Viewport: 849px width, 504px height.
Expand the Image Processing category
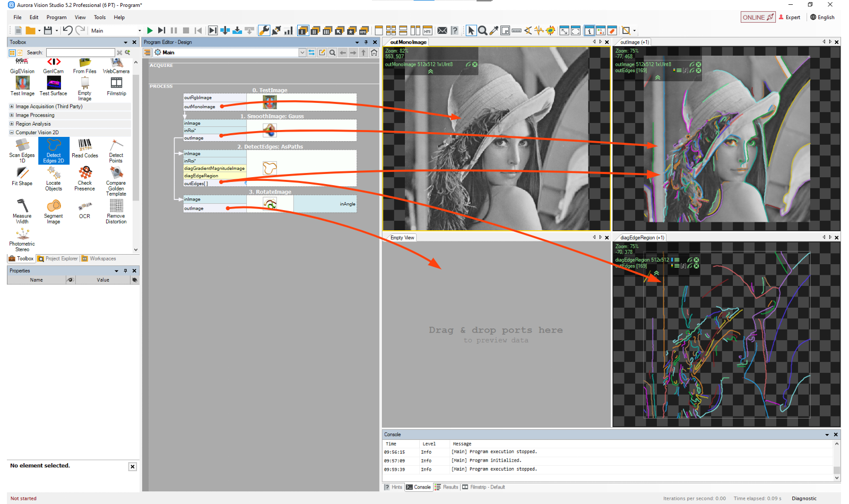coord(12,115)
